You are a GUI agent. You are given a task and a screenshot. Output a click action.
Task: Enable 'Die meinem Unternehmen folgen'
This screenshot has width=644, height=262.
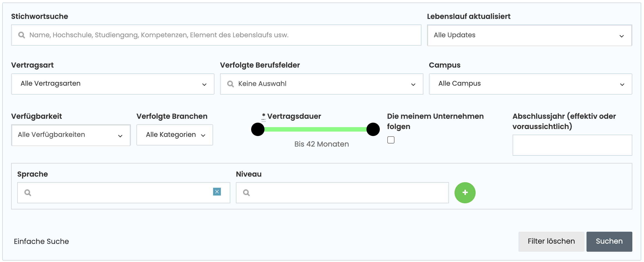[391, 140]
